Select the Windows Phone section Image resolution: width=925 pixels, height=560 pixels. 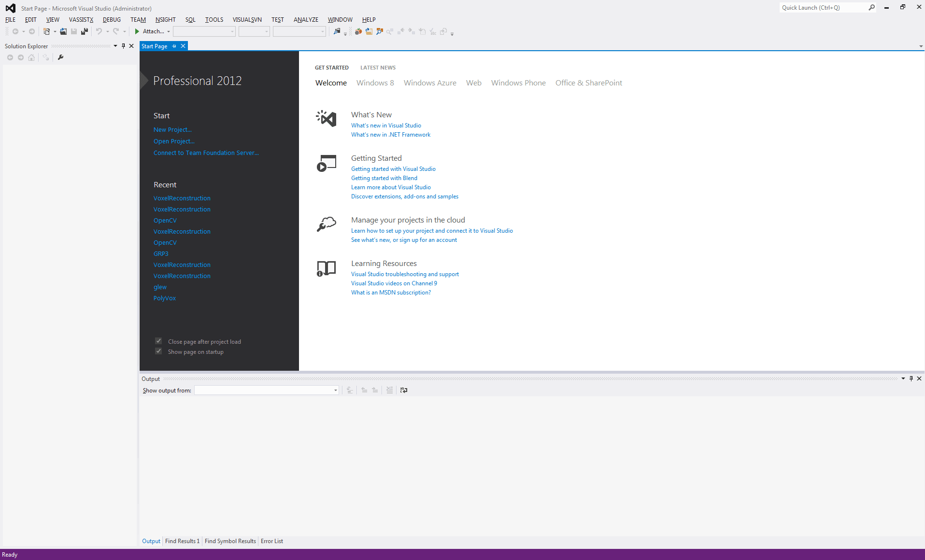pos(518,83)
